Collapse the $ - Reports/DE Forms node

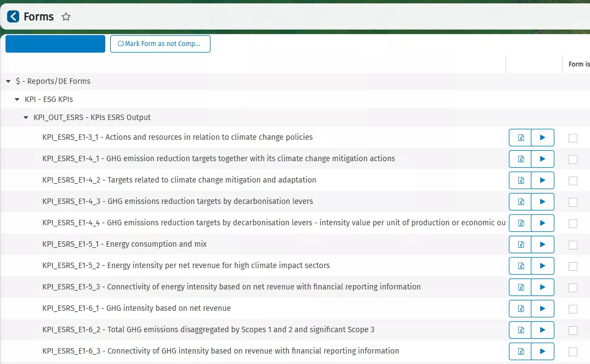(x=8, y=82)
